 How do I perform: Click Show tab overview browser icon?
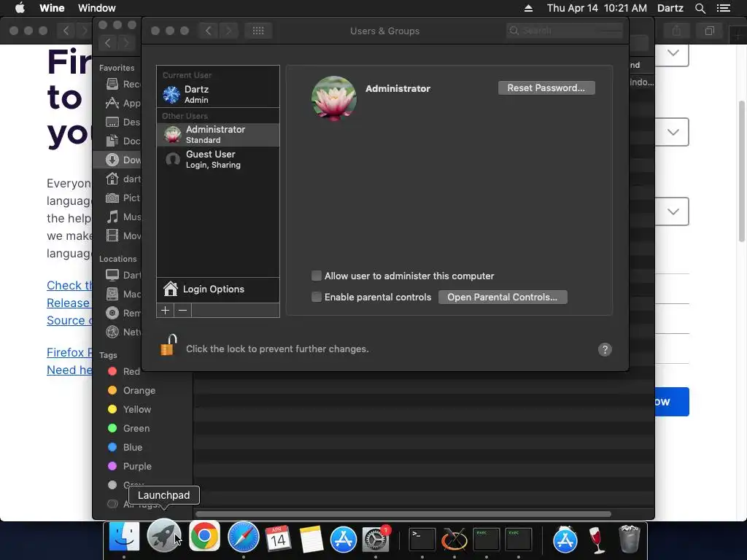pyautogui.click(x=709, y=31)
